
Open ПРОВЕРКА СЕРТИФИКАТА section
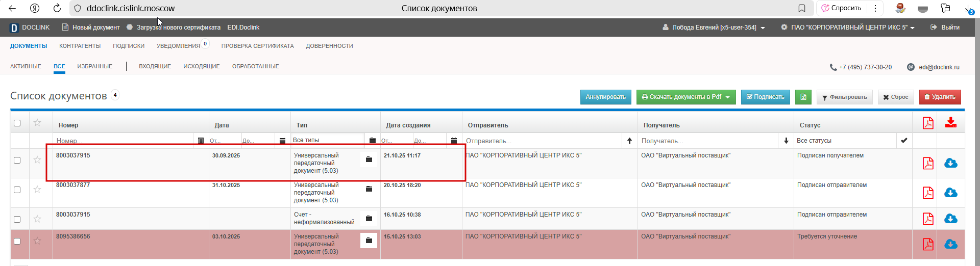258,46
